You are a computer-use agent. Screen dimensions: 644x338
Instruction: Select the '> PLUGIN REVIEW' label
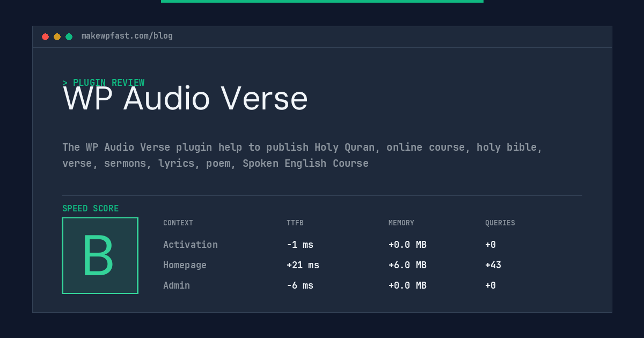coord(104,83)
